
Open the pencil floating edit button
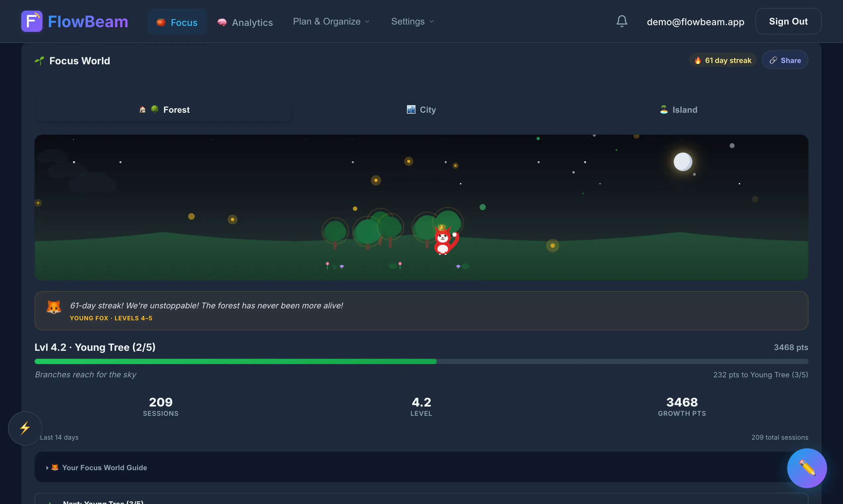click(806, 468)
